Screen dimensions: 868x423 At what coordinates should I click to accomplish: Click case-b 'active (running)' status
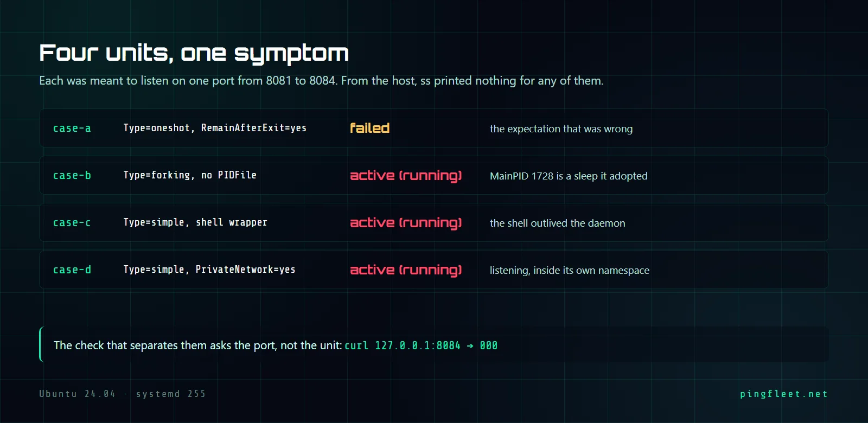point(406,176)
